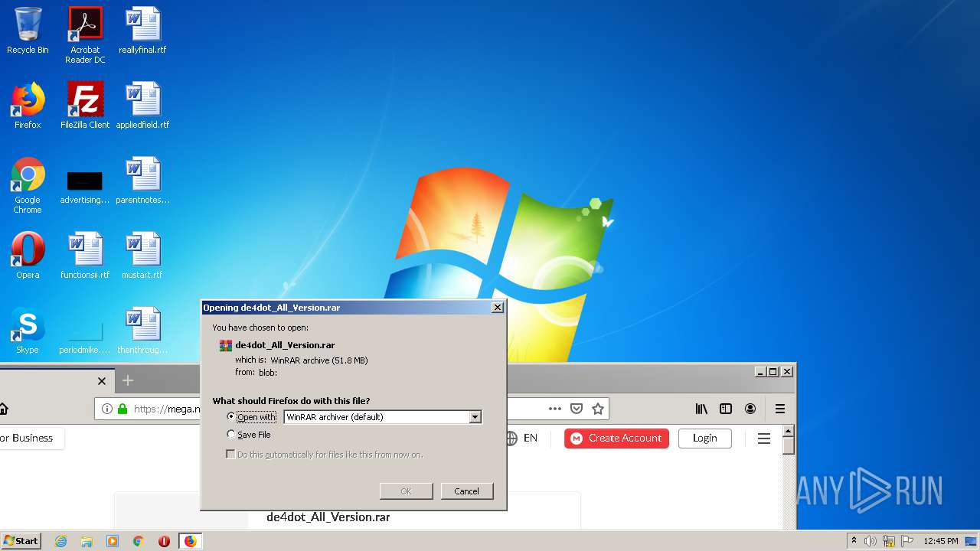Click the Pocket save icon in Firefox
The image size is (980, 551).
coord(577,409)
